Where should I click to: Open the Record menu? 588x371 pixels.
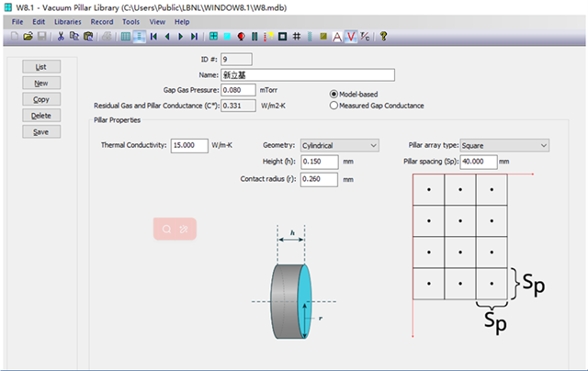click(x=101, y=21)
